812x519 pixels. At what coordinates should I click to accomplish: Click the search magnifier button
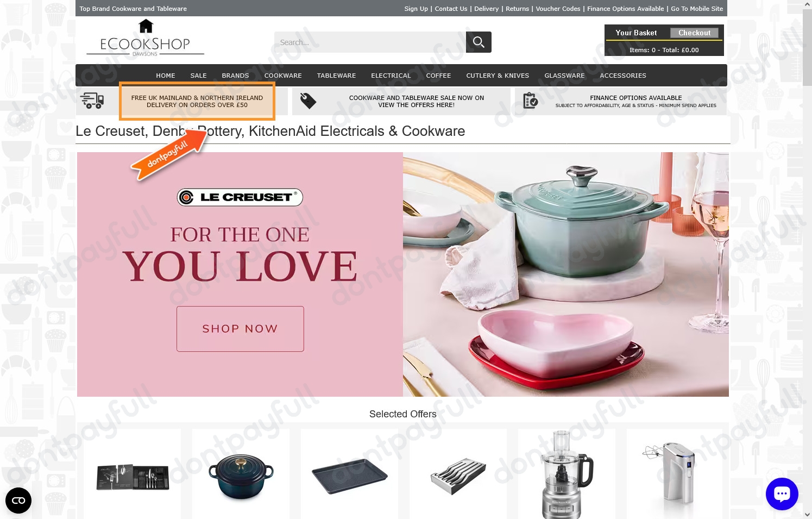(x=479, y=42)
